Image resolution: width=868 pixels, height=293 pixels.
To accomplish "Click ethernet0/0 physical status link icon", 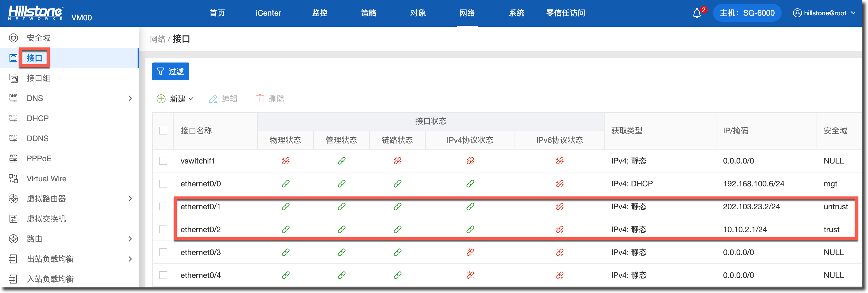I will 286,184.
